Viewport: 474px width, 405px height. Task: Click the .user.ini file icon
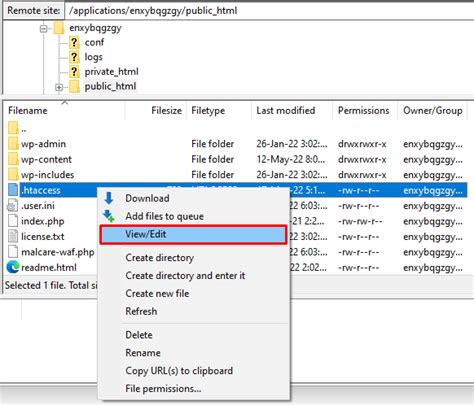pos(13,206)
